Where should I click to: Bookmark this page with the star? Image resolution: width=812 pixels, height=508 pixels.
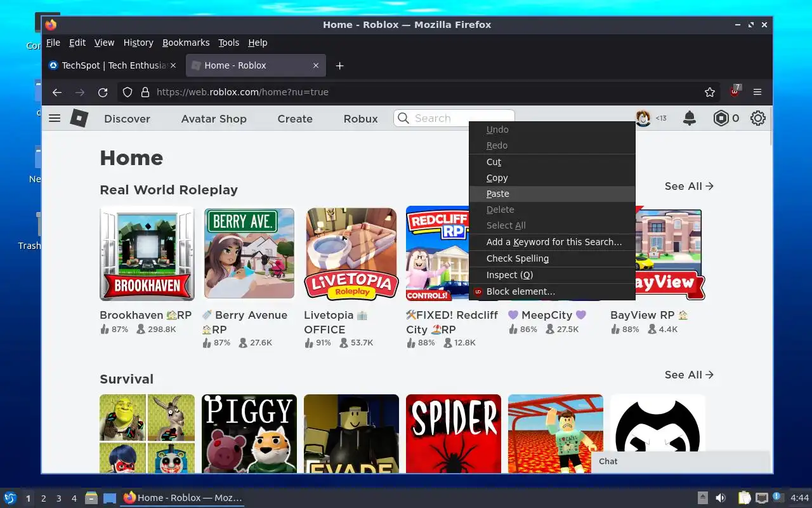[710, 92]
